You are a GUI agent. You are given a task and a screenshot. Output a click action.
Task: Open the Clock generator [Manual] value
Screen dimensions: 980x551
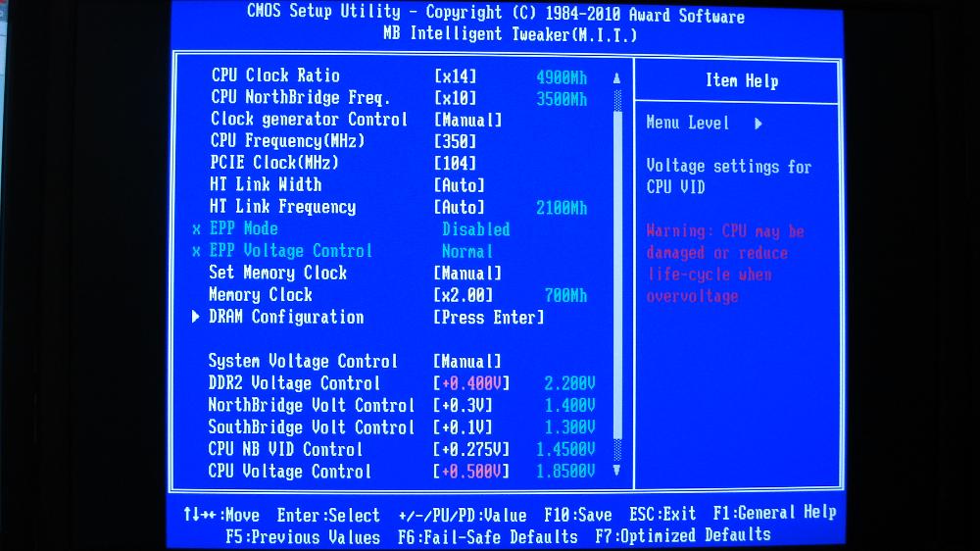tap(467, 120)
